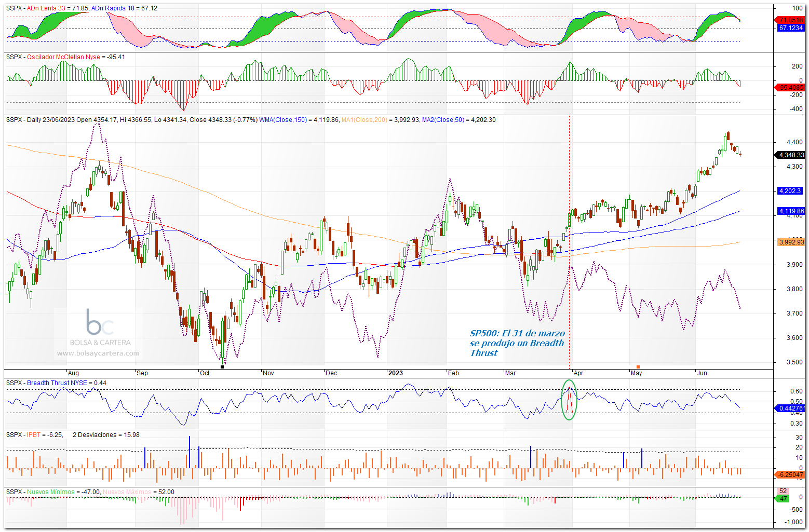809x532 pixels.
Task: Click the 'MA1(Close,200)' legend label
Action: [x=365, y=120]
